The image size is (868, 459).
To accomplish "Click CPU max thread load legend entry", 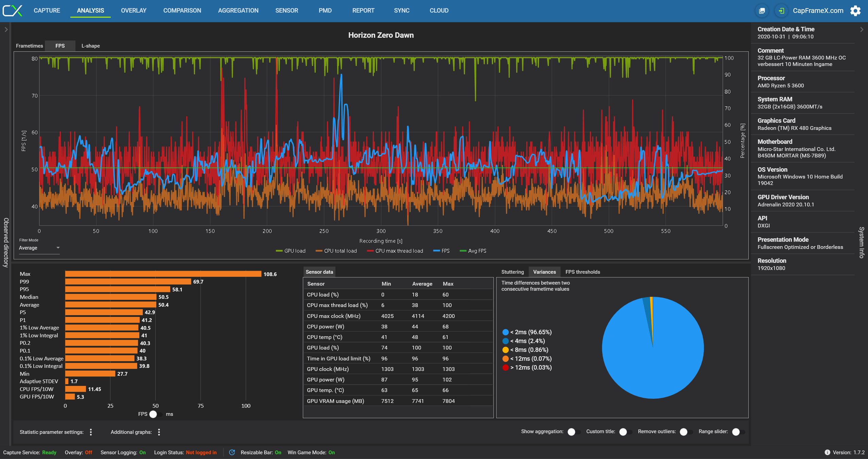I will click(x=395, y=251).
